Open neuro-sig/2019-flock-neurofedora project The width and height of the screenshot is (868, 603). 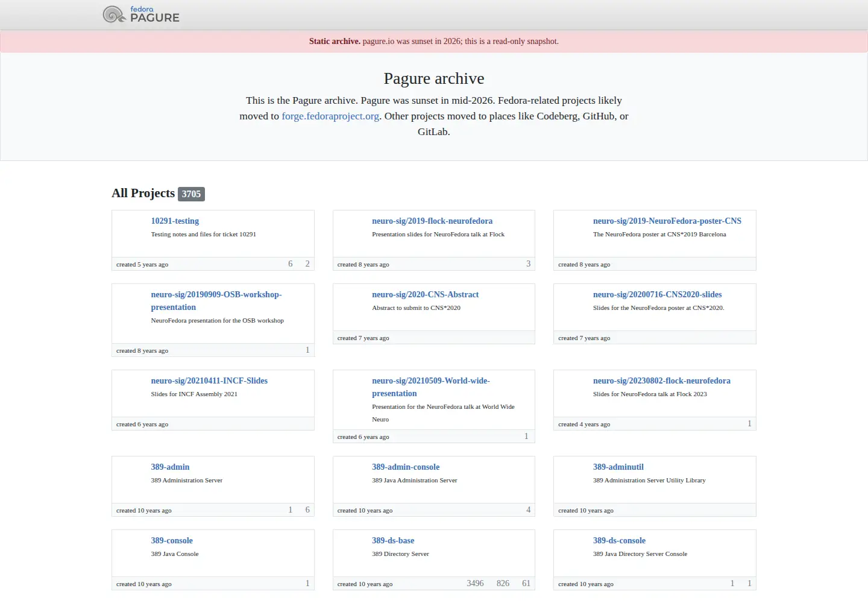click(x=432, y=221)
